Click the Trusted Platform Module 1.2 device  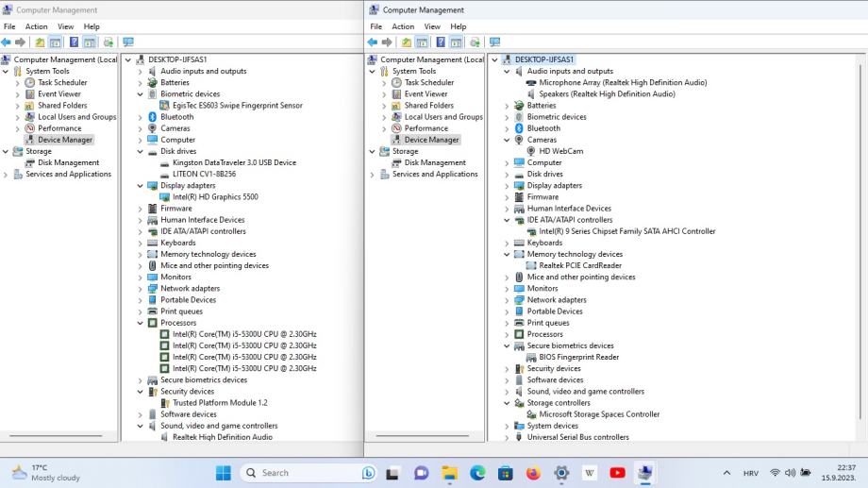[220, 403]
